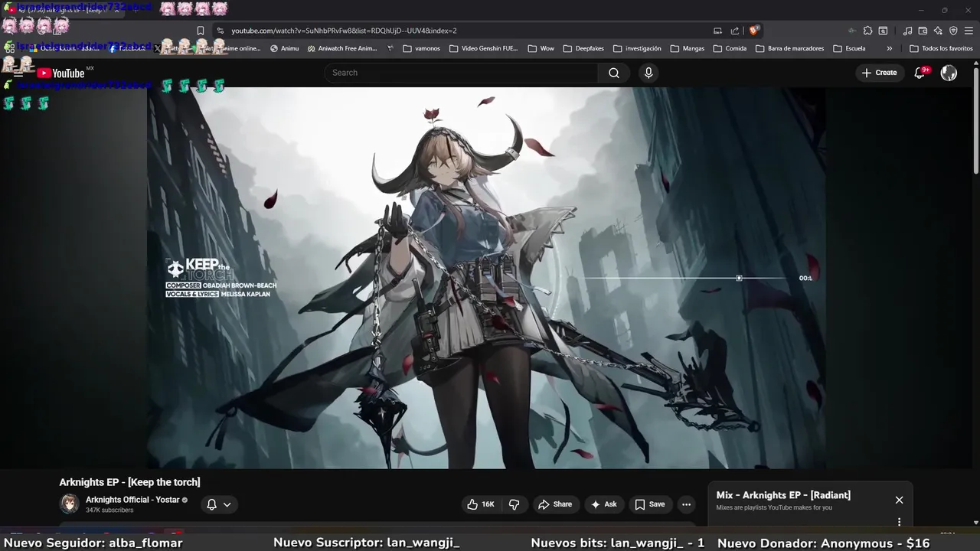Click the install app address bar icon
The image size is (980, 551).
pos(717,31)
